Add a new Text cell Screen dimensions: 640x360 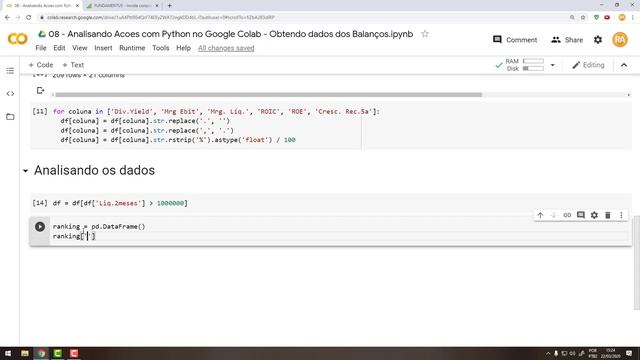click(x=73, y=65)
